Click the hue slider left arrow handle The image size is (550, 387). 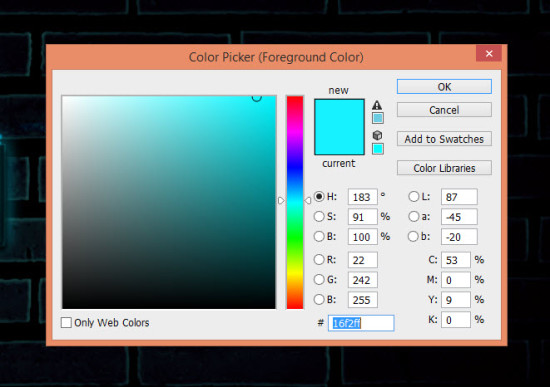[281, 201]
